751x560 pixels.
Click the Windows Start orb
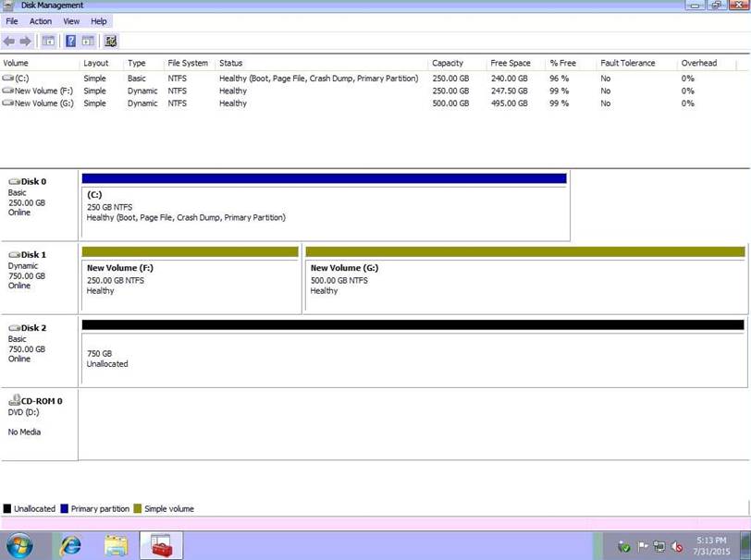[19, 546]
